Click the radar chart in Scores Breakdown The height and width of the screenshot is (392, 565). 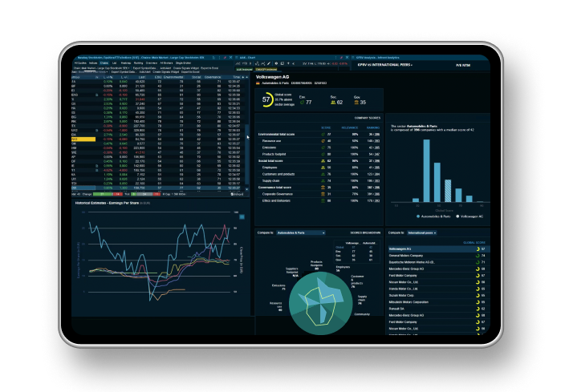320,303
